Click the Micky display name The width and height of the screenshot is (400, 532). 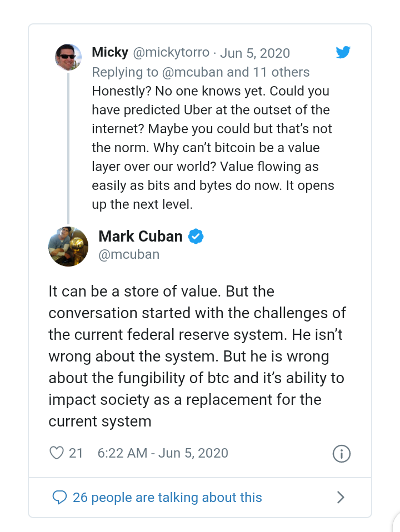click(x=110, y=52)
